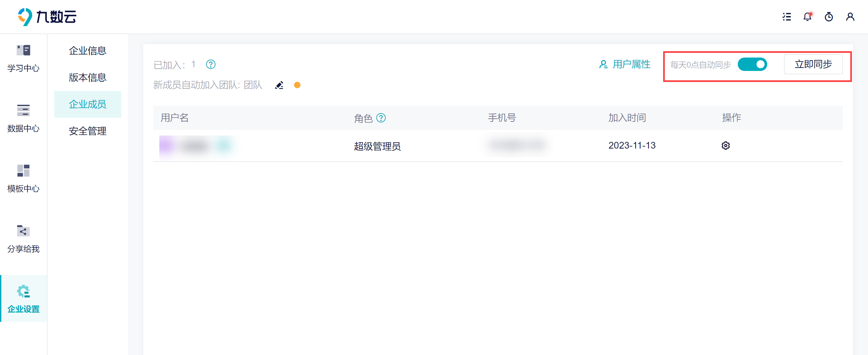Select the 企业成员 menu item
The width and height of the screenshot is (868, 355).
coord(88,104)
